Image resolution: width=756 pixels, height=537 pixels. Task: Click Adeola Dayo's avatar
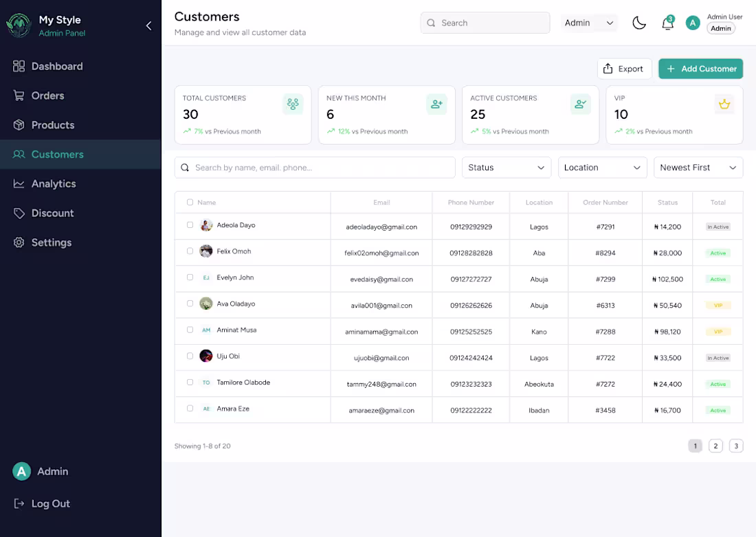pyautogui.click(x=206, y=225)
